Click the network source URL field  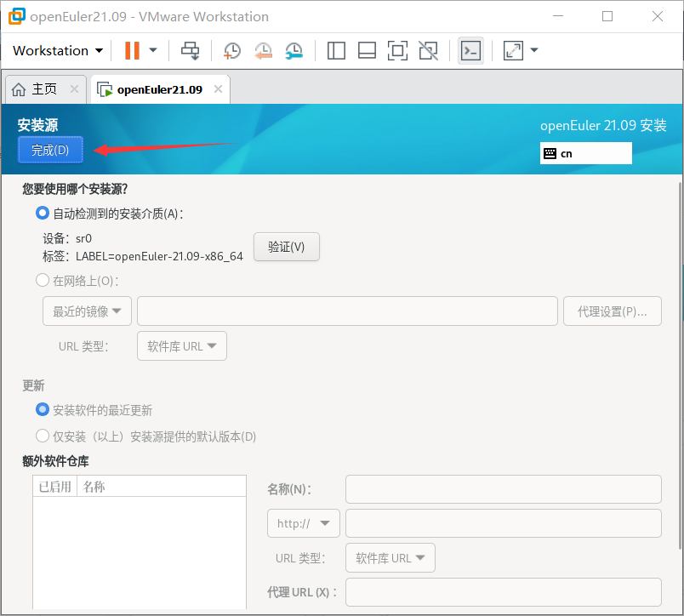[x=347, y=311]
